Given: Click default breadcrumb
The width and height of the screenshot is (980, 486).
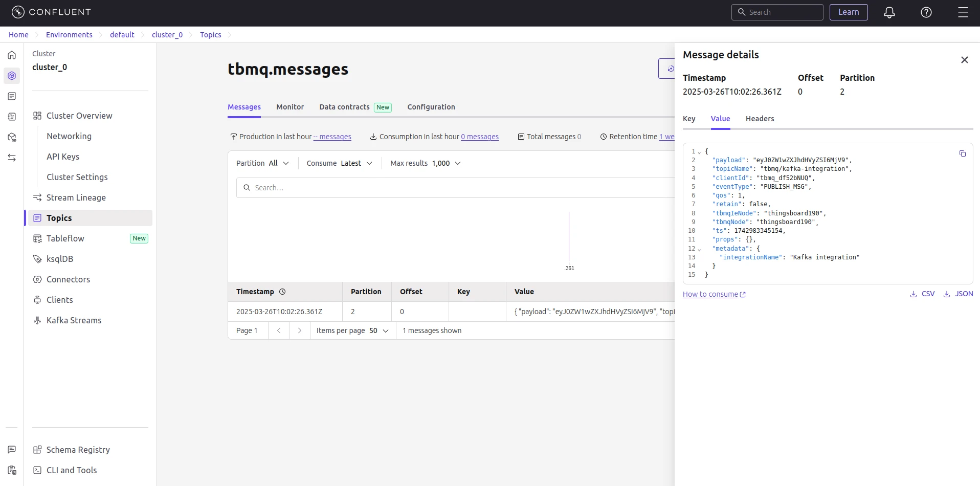Looking at the screenshot, I should click(122, 35).
